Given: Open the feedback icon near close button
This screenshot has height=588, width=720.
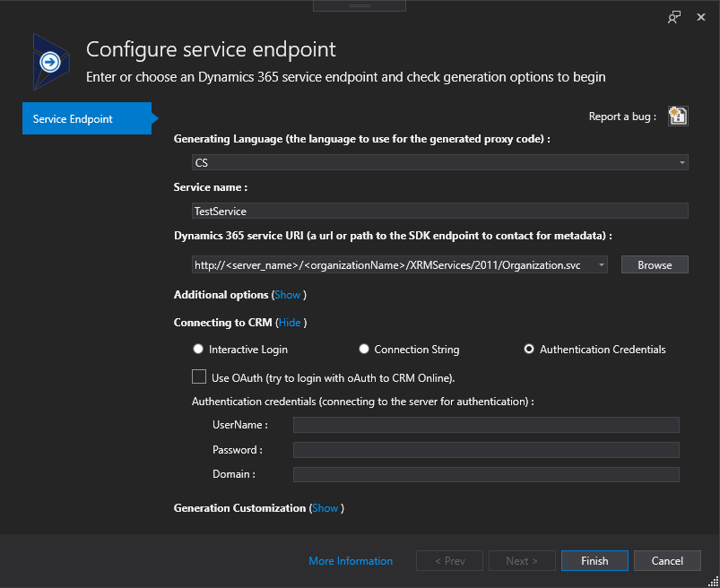Looking at the screenshot, I should coord(674,17).
